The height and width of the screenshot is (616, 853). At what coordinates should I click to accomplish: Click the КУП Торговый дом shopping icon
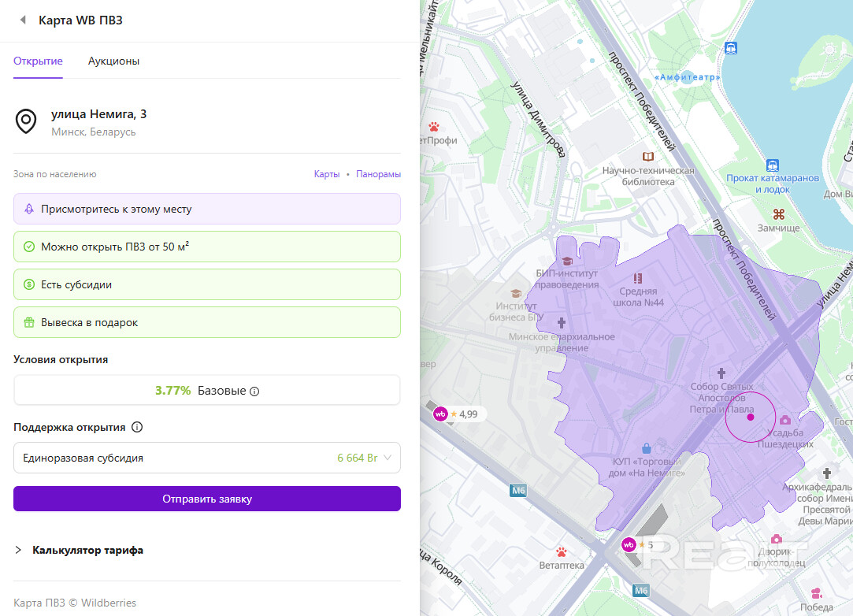click(647, 448)
